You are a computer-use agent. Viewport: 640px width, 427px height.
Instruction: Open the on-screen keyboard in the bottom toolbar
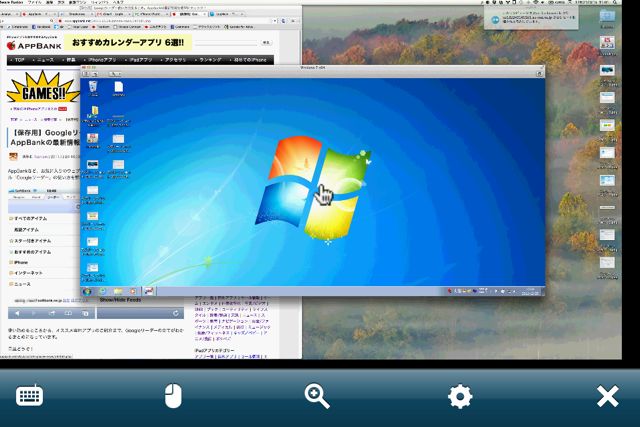coord(29,395)
